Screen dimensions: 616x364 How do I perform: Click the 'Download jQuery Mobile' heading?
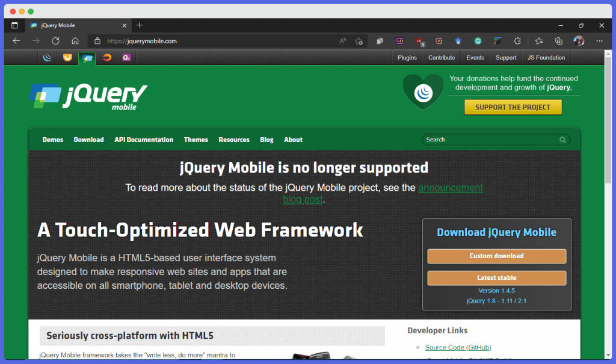(x=496, y=232)
